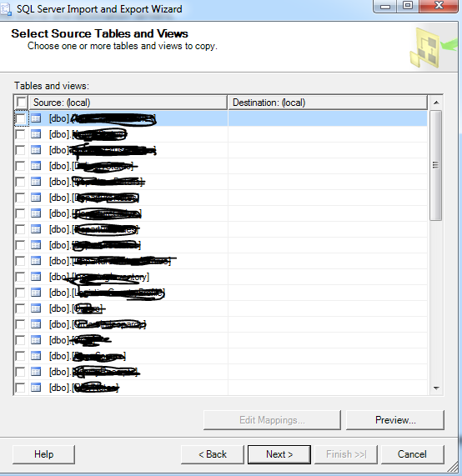Click the table icon in the last visible row

36,388
